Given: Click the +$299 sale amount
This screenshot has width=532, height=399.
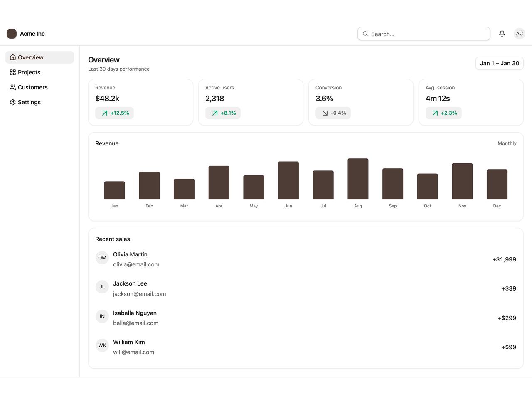Looking at the screenshot, I should pyautogui.click(x=507, y=318).
